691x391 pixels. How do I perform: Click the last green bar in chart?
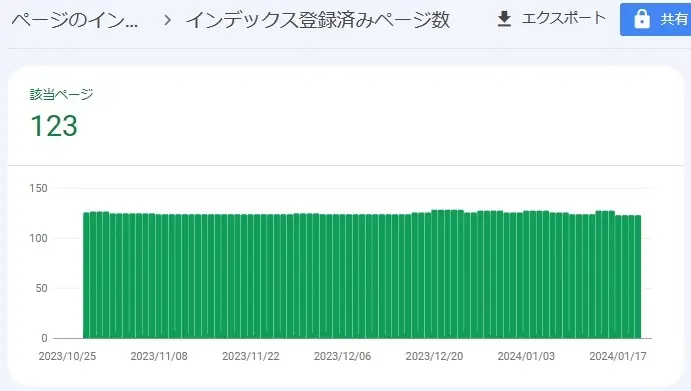638,277
